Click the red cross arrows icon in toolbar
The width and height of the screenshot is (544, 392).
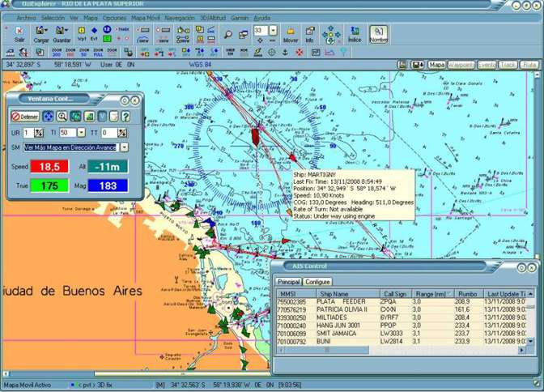click(300, 53)
